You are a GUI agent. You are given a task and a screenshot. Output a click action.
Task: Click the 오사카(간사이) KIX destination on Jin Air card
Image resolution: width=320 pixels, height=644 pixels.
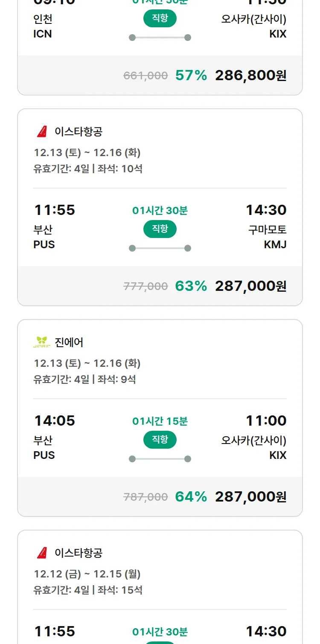point(254,447)
